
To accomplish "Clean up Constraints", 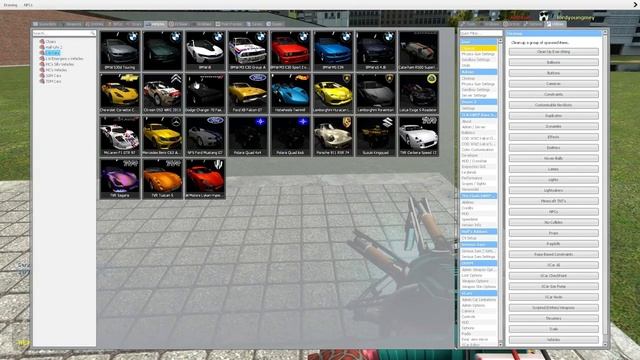I will (x=553, y=94).
